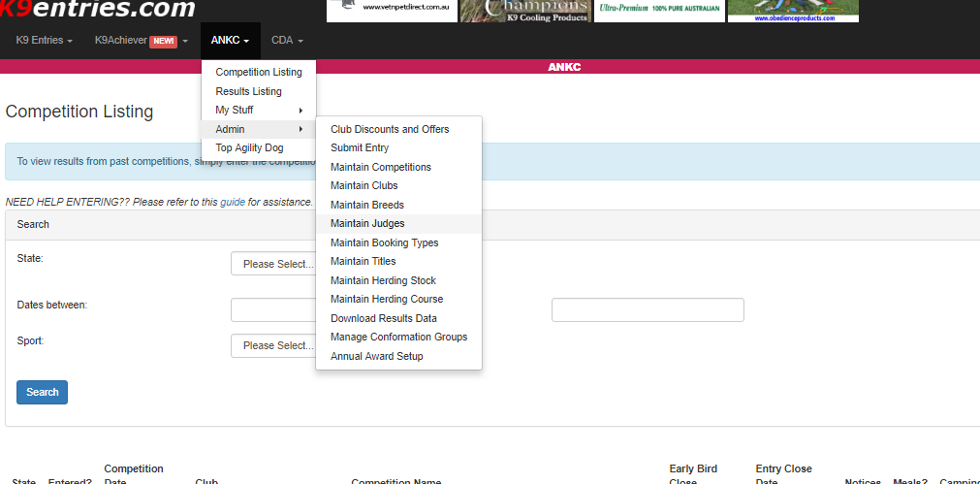
Task: Open Annual Award Setup
Action: [398, 356]
